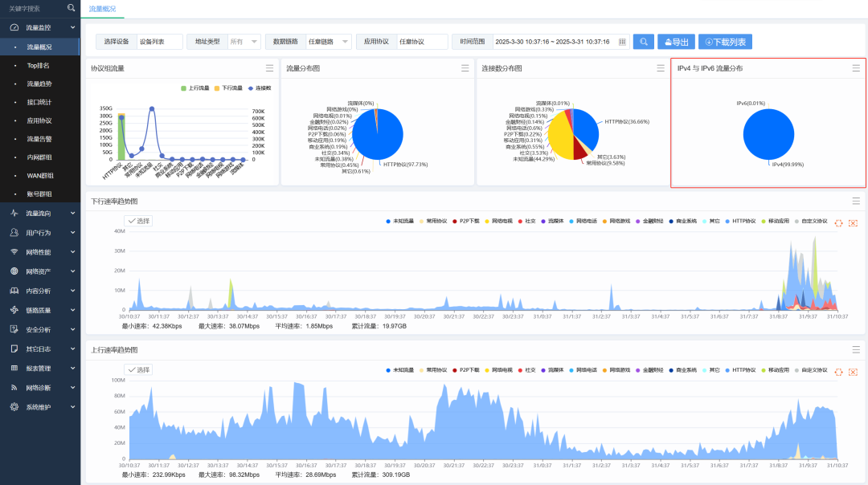Open the 数据链路 任意链路 dropdown
Viewport: 868px width, 485px height.
pos(329,42)
